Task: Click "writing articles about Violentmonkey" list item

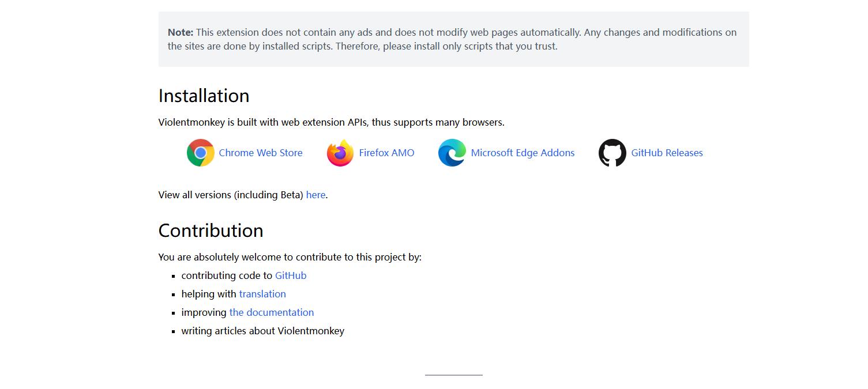Action: pyautogui.click(x=262, y=331)
